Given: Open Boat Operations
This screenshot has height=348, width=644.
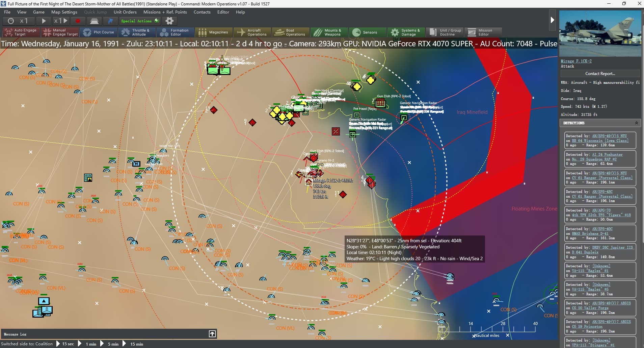Looking at the screenshot, I should (x=291, y=32).
